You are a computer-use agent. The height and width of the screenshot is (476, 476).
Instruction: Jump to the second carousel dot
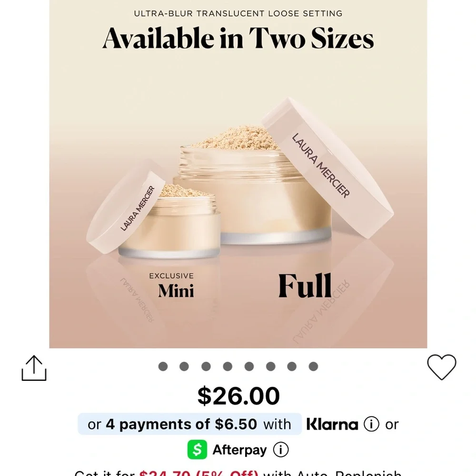click(x=184, y=366)
